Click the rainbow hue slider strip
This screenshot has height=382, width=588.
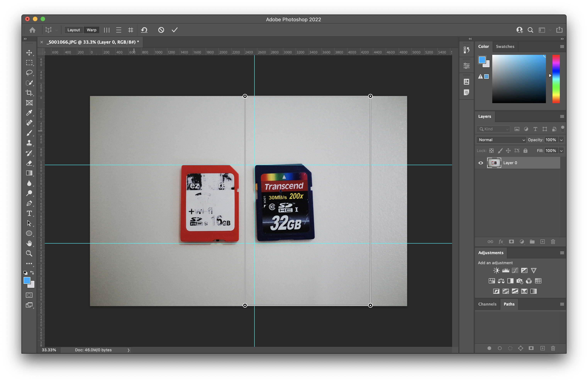tap(556, 79)
